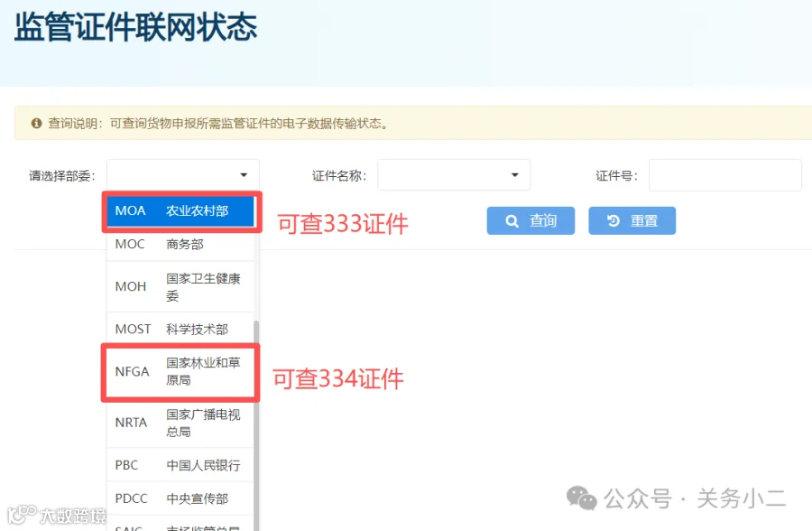
Task: Click the info icon beside 查询说明
Action: click(36, 124)
